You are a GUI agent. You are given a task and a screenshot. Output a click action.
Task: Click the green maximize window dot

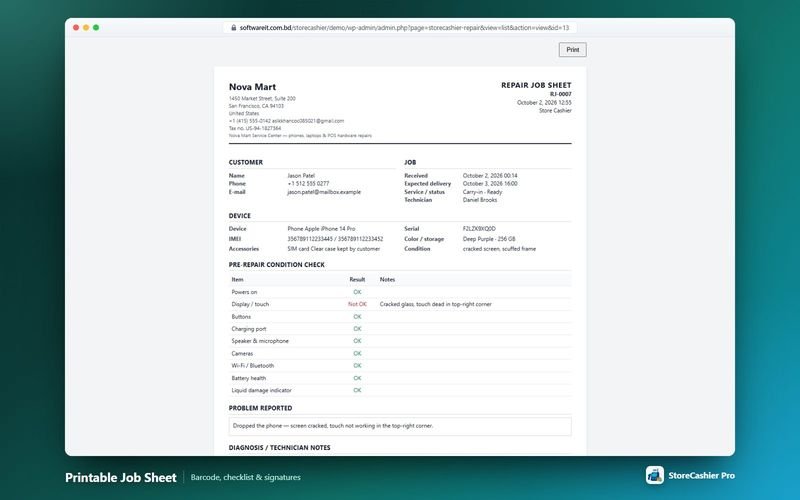[96, 28]
